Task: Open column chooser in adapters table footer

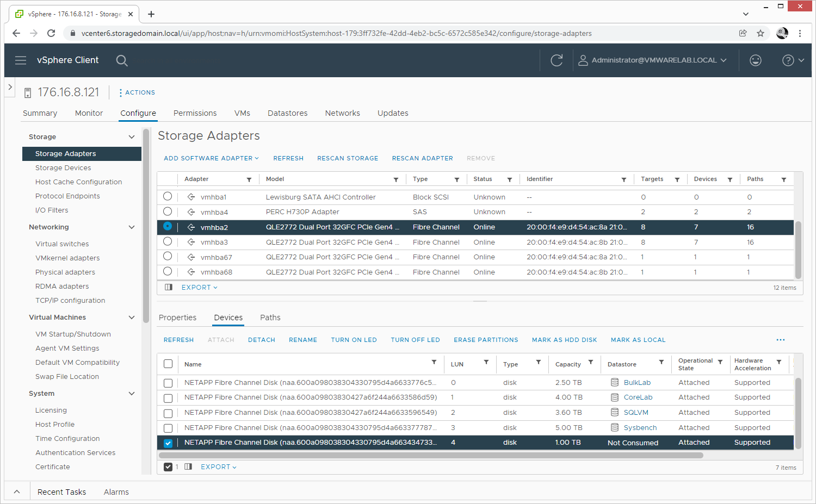Action: click(x=169, y=287)
